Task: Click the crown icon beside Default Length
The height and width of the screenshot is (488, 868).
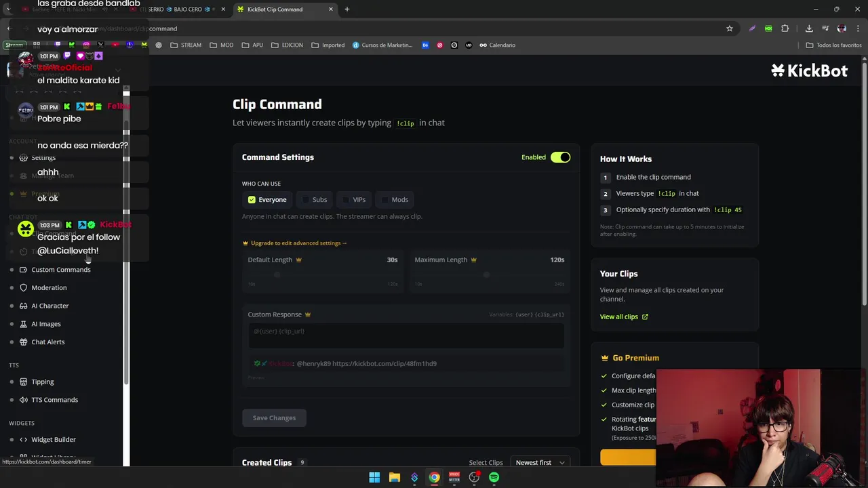Action: coord(298,260)
